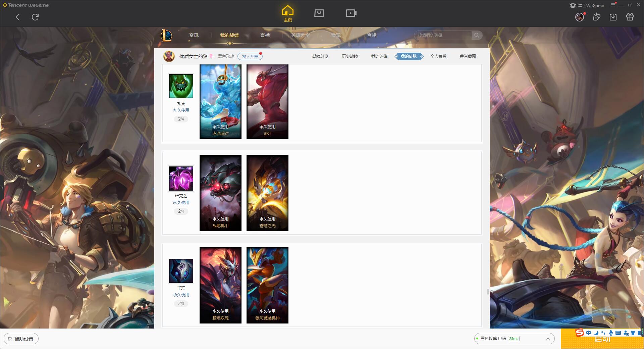Switch to 荣誉截图 sub-tab

pyautogui.click(x=468, y=56)
